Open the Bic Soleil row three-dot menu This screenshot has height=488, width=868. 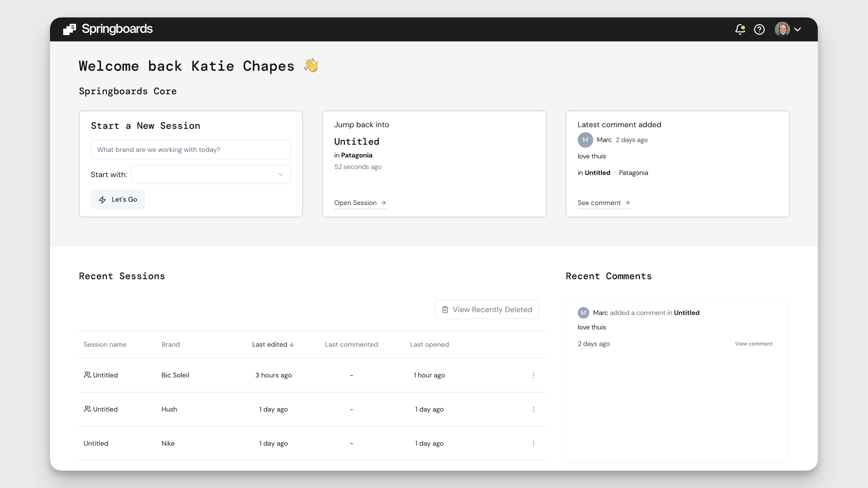pyautogui.click(x=533, y=375)
